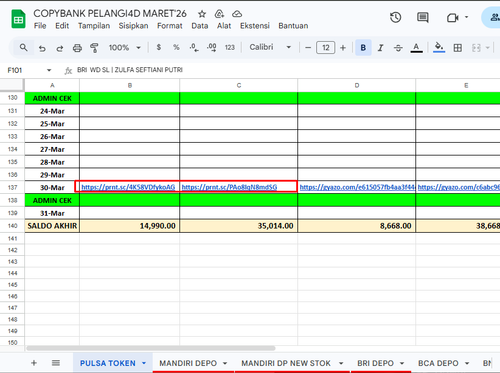Add a new sheet plus button
The height and width of the screenshot is (373, 500).
(x=34, y=363)
